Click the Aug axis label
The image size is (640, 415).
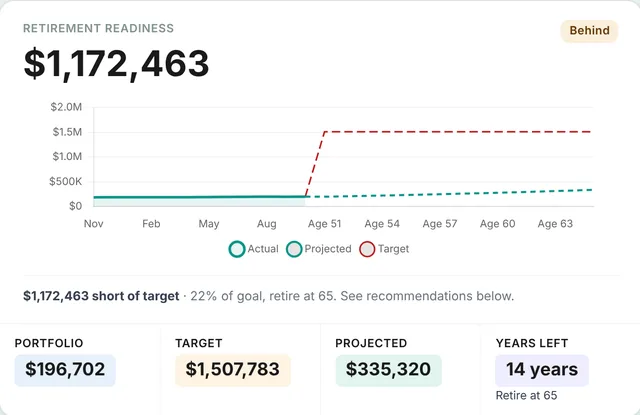(267, 224)
